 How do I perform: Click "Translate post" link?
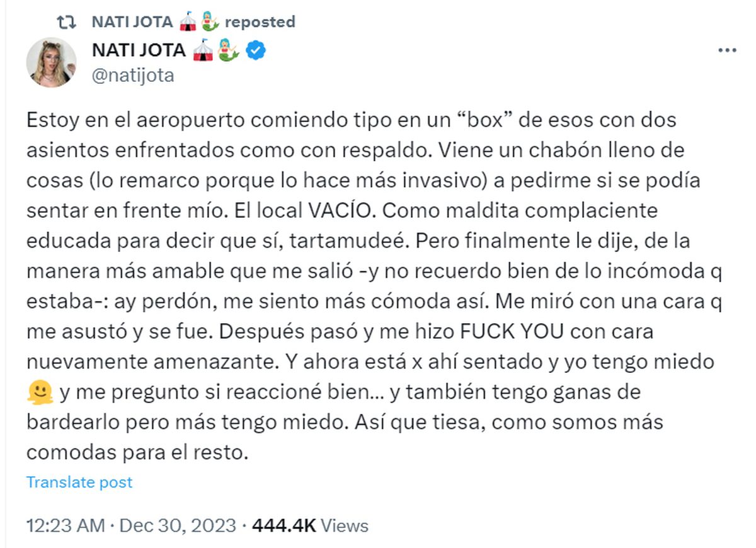tap(79, 482)
